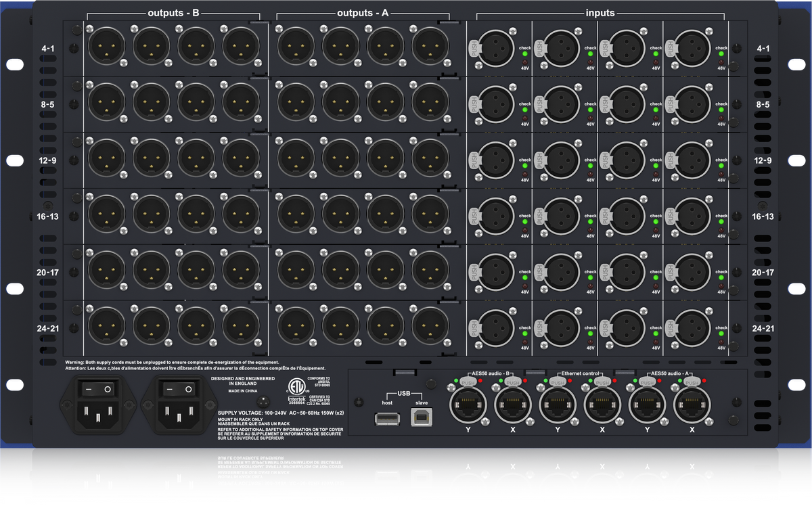Click the check LED beside input 4
Screen dimensions: 812x506
pyautogui.click(x=721, y=53)
